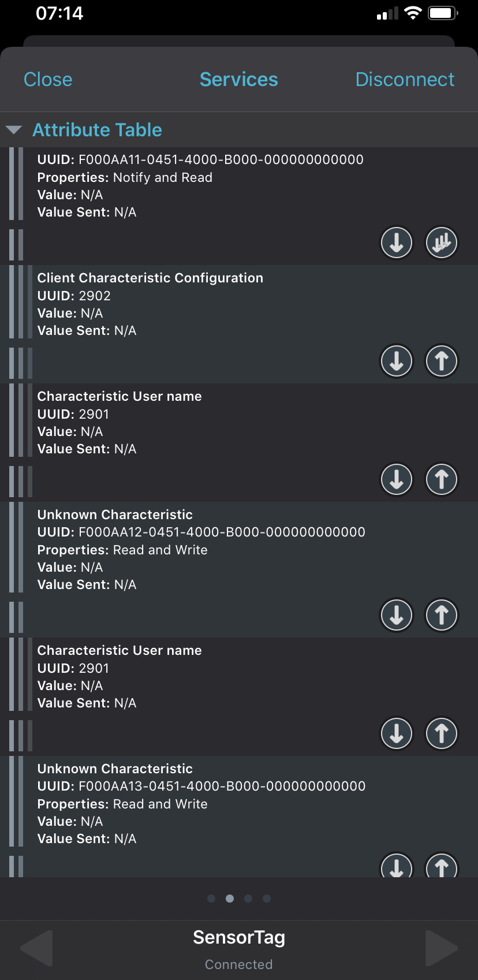
Task: Go to next device with right arrow
Action: click(x=441, y=948)
